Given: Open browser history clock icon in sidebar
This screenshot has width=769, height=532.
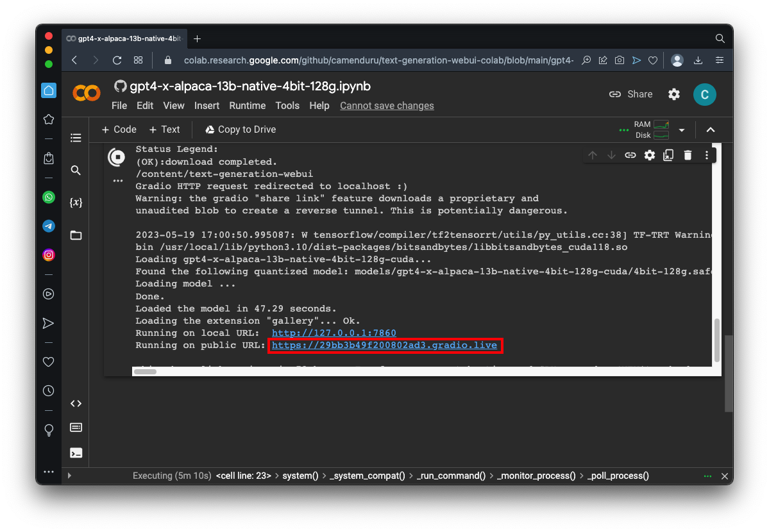Looking at the screenshot, I should 49,391.
